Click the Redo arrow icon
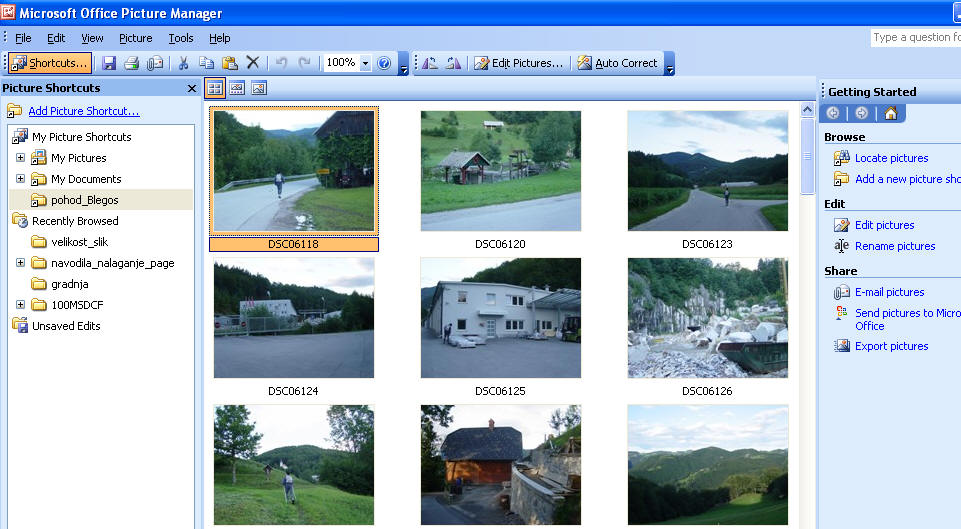Viewport: 961px width, 529px height. (x=304, y=63)
